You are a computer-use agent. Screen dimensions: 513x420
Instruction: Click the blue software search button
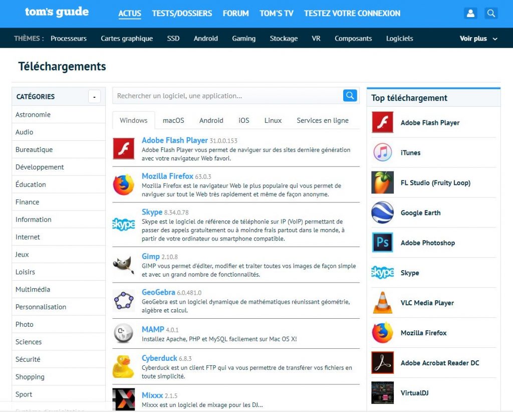350,96
